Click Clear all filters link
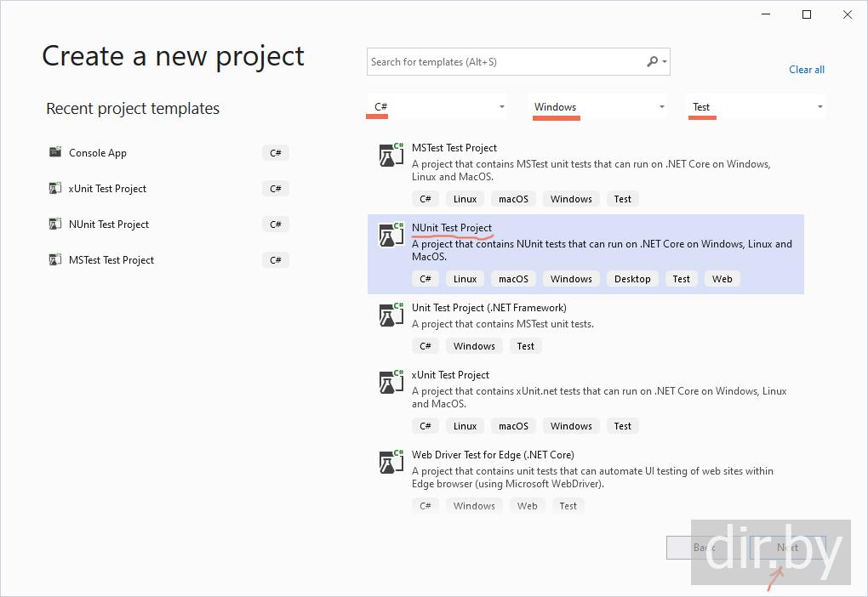 (x=806, y=70)
